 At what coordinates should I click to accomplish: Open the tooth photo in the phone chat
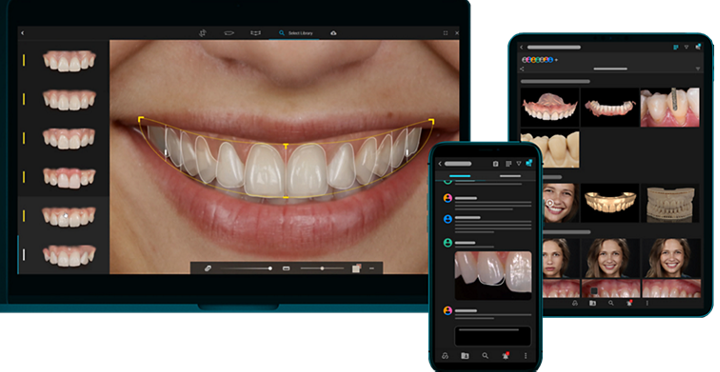coord(493,276)
